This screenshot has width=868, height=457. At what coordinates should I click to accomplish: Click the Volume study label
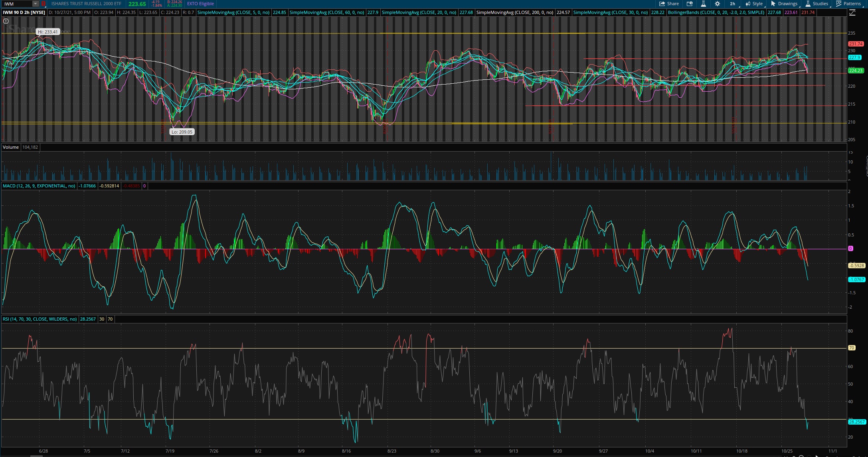pyautogui.click(x=11, y=147)
